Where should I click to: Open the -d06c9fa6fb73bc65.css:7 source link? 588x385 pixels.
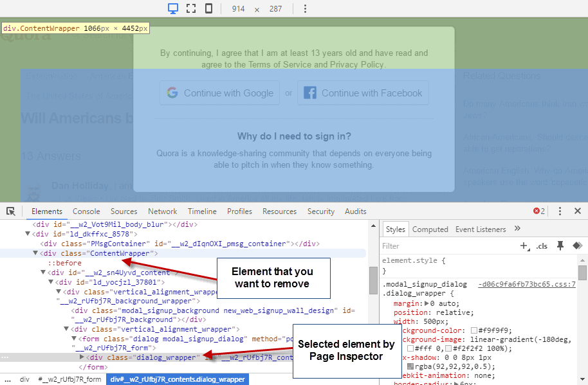[527, 284]
